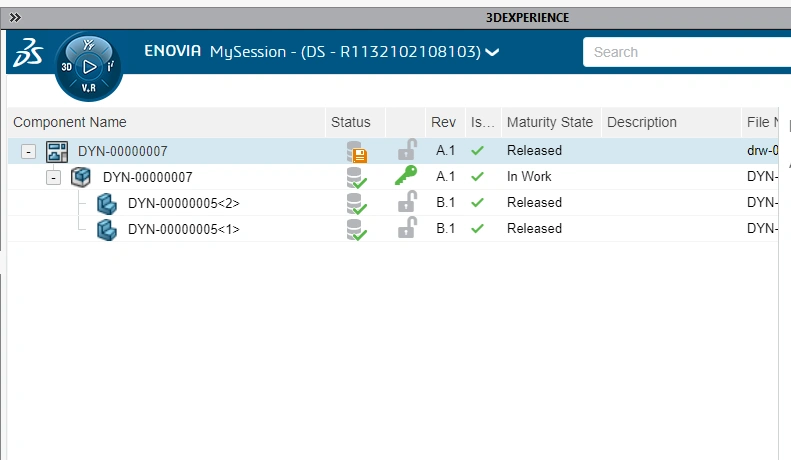Select the V.R quadrant of the compass
The height and width of the screenshot is (460, 791).
89,88
